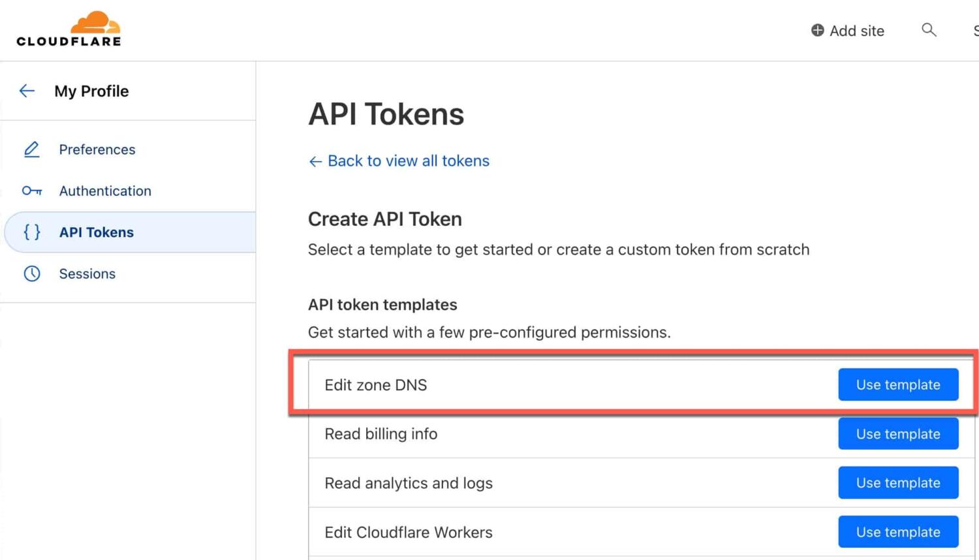Use template for Edit zone DNS
The width and height of the screenshot is (979, 560).
pyautogui.click(x=898, y=384)
